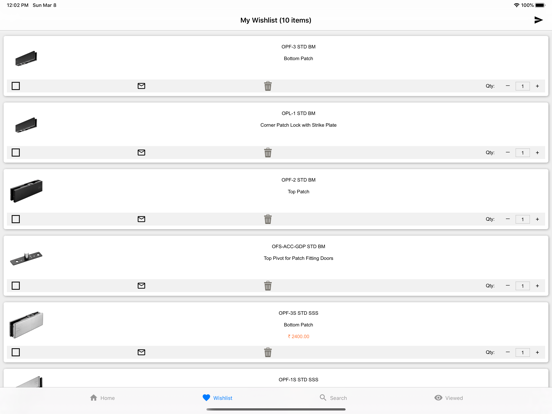Open OPL-1 STD BM product thumbnail
Image resolution: width=552 pixels, height=414 pixels.
tap(26, 125)
